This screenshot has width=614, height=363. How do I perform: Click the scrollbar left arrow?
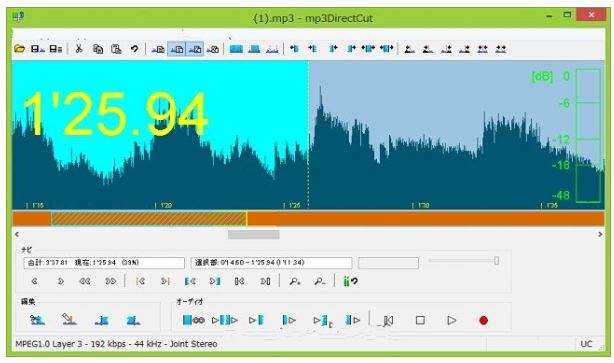click(x=17, y=235)
